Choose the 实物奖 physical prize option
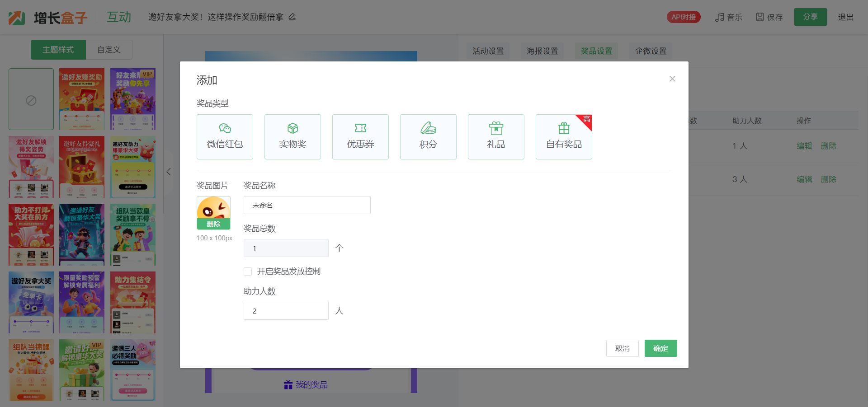 tap(292, 136)
